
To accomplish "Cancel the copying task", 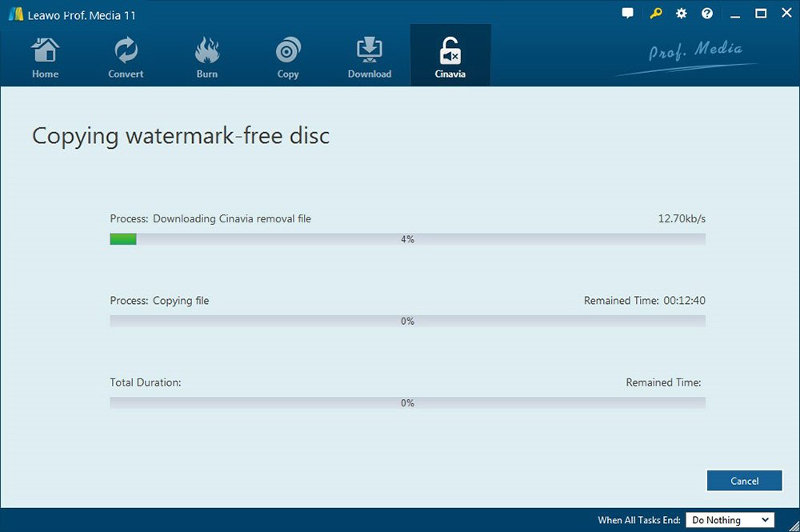I will tap(744, 481).
